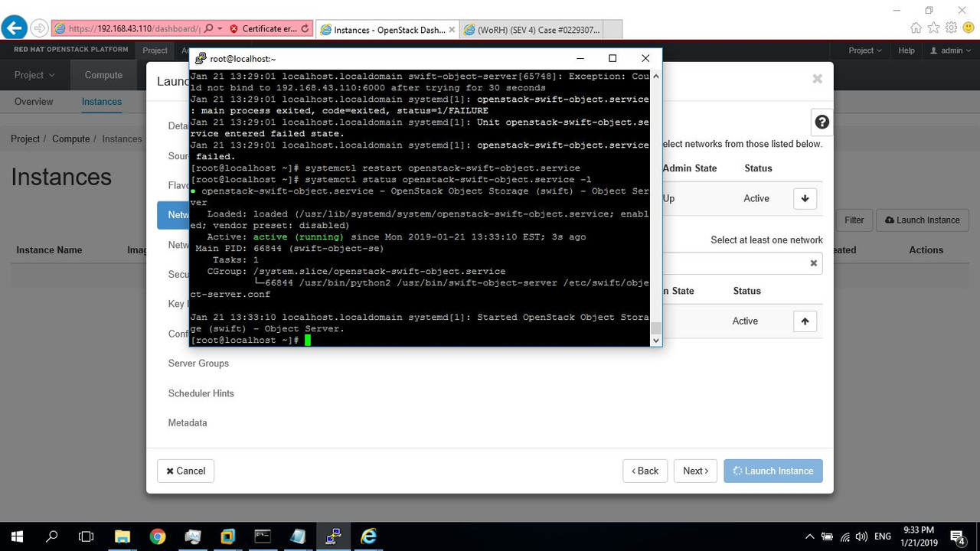
Task: Click the Instance Name column header
Action: [49, 250]
